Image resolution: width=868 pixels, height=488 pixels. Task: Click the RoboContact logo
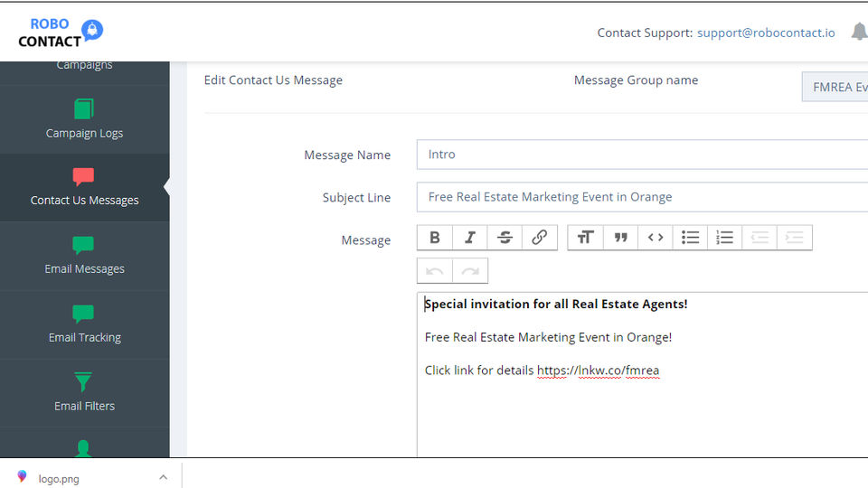[x=60, y=33]
